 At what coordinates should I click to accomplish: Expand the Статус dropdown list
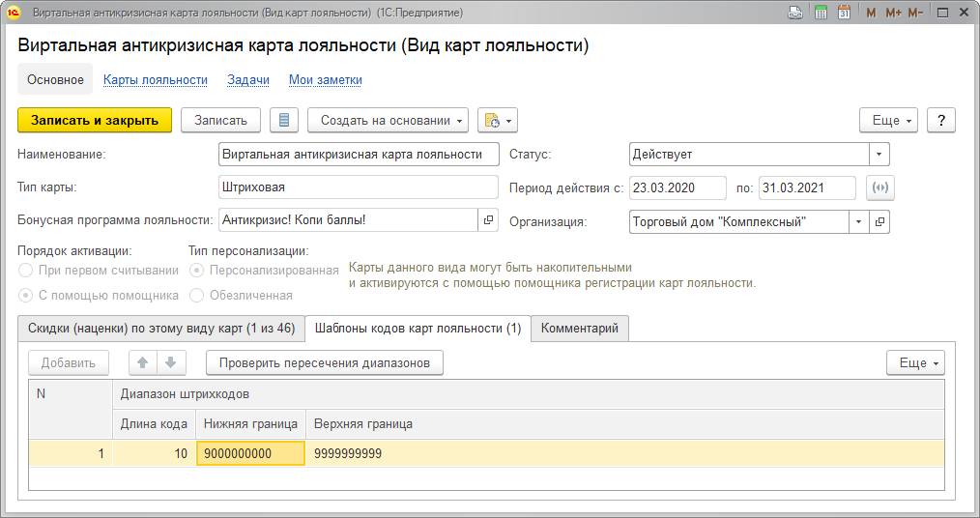click(x=879, y=155)
